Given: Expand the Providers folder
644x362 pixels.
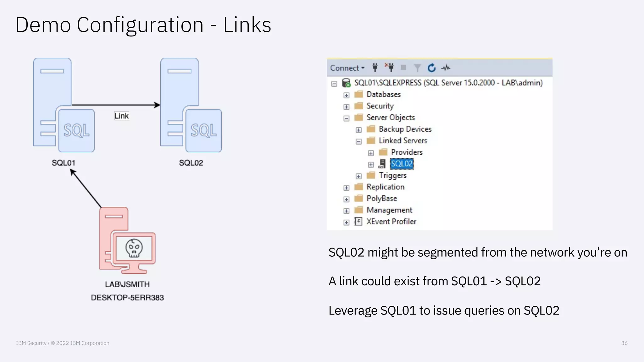Looking at the screenshot, I should click(371, 153).
